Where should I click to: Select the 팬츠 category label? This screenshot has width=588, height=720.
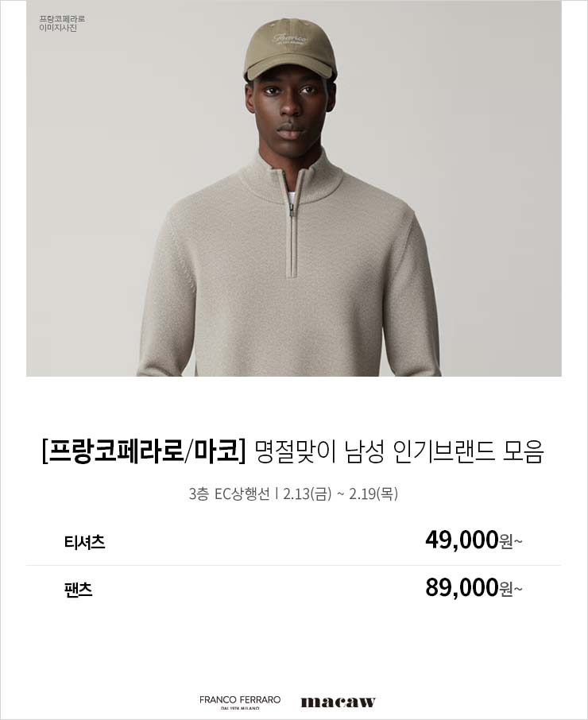(x=79, y=589)
